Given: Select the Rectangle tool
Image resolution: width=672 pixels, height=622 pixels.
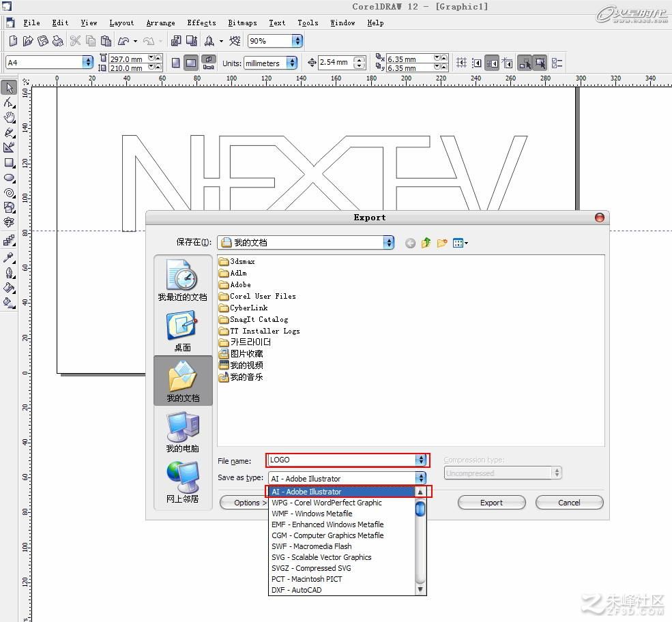Looking at the screenshot, I should [x=9, y=163].
